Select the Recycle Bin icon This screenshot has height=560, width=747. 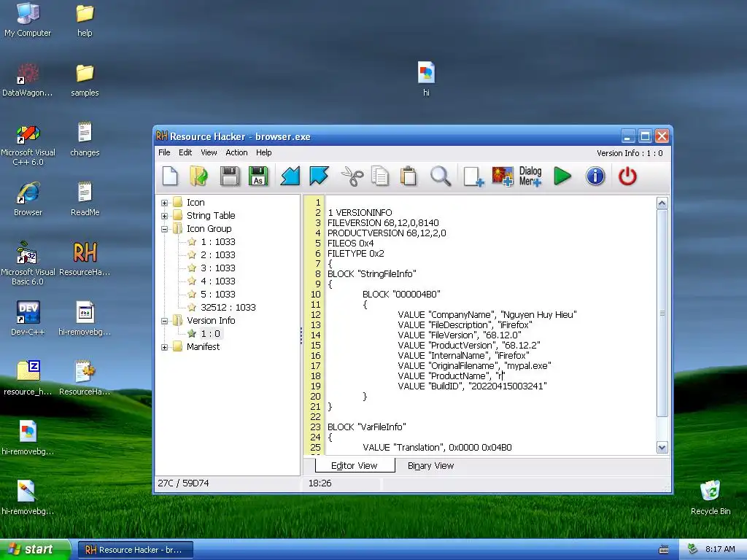coord(711,497)
